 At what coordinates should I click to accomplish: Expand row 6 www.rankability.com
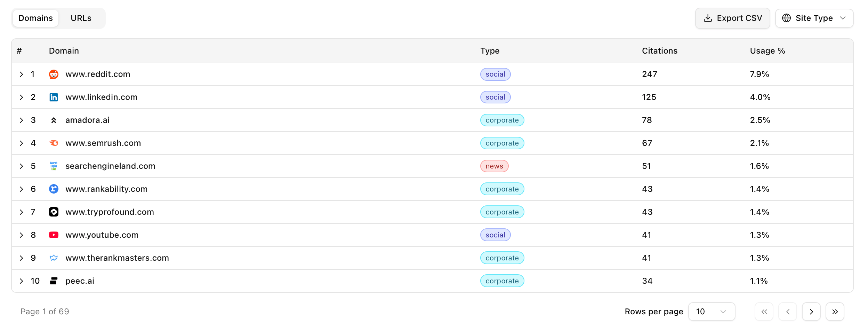(x=21, y=189)
